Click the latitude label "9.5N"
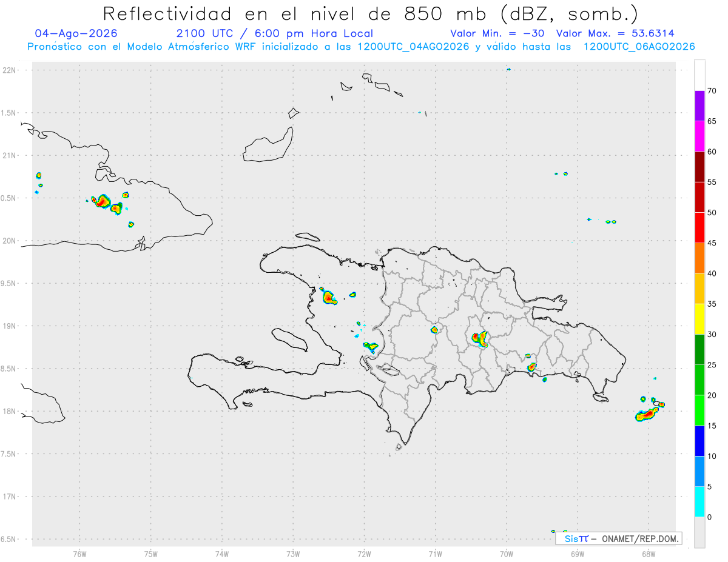The width and height of the screenshot is (728, 562). (x=8, y=283)
